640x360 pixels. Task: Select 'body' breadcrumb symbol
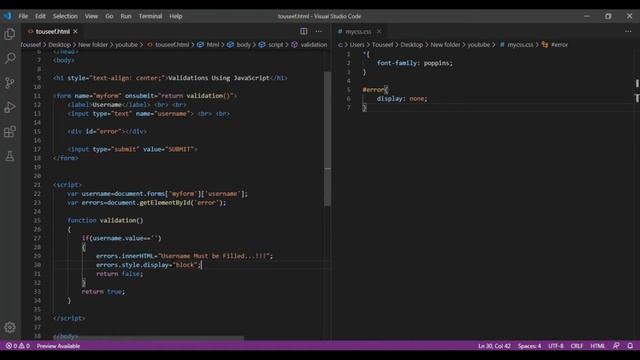click(243, 45)
